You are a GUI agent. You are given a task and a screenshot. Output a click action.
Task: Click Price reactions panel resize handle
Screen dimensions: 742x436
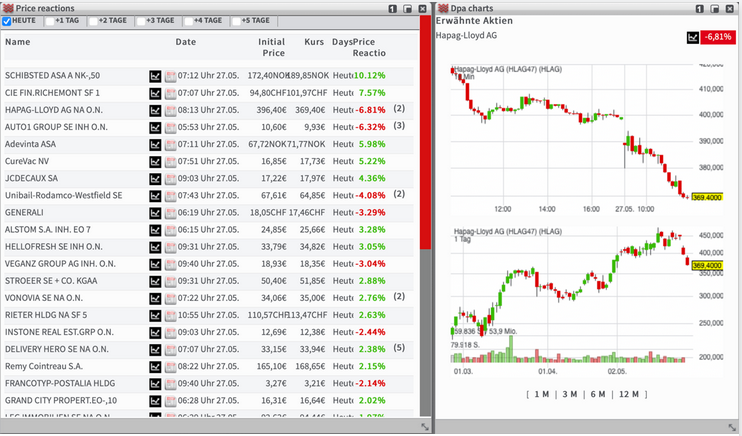click(425, 427)
